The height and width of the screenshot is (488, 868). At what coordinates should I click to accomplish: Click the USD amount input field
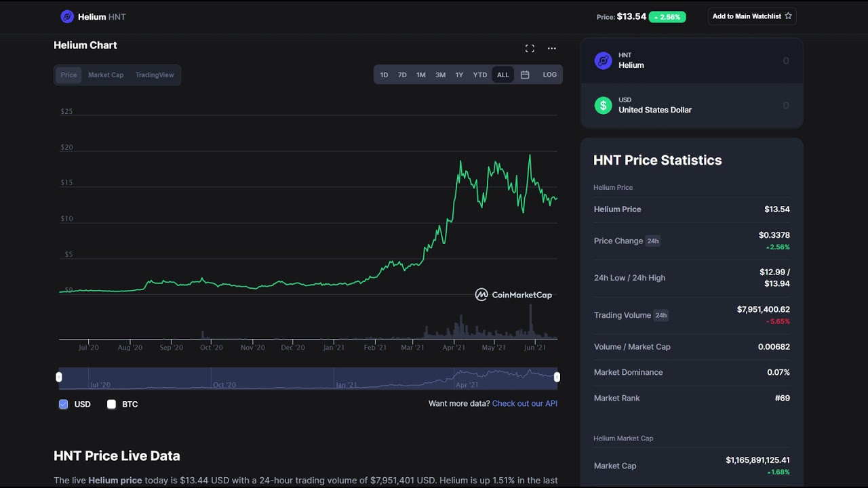pyautogui.click(x=692, y=105)
